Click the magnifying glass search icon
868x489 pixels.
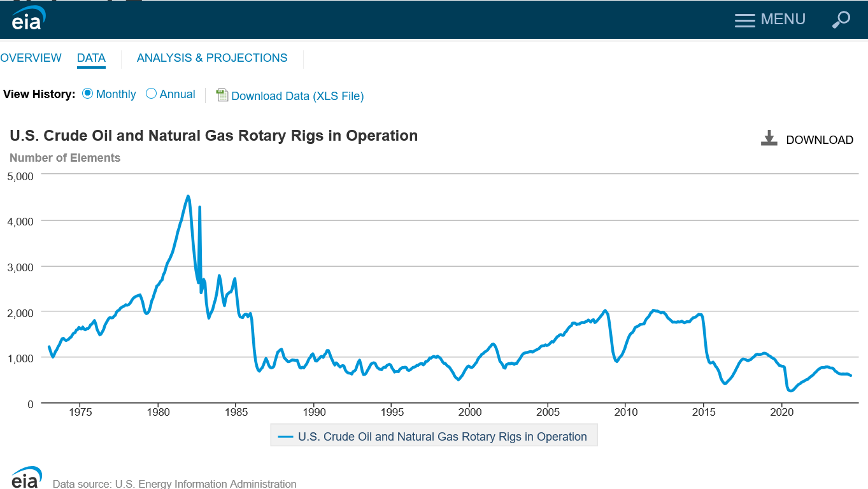click(841, 20)
